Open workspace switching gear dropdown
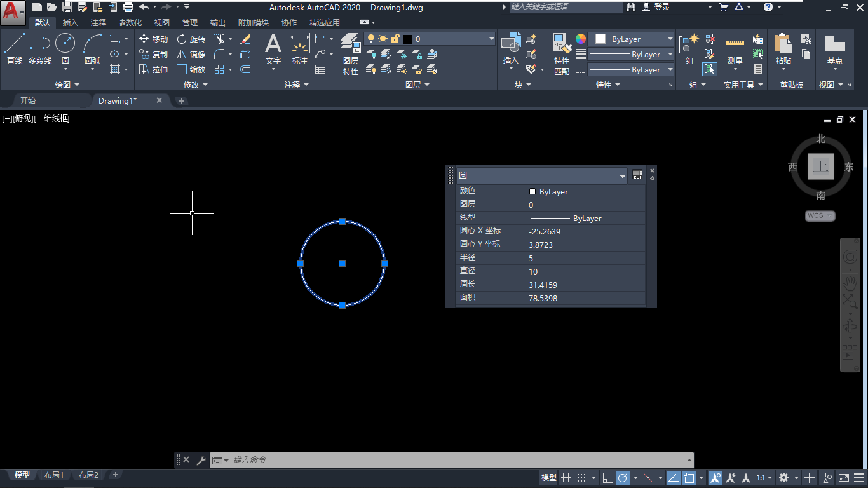The width and height of the screenshot is (868, 488). 788,478
